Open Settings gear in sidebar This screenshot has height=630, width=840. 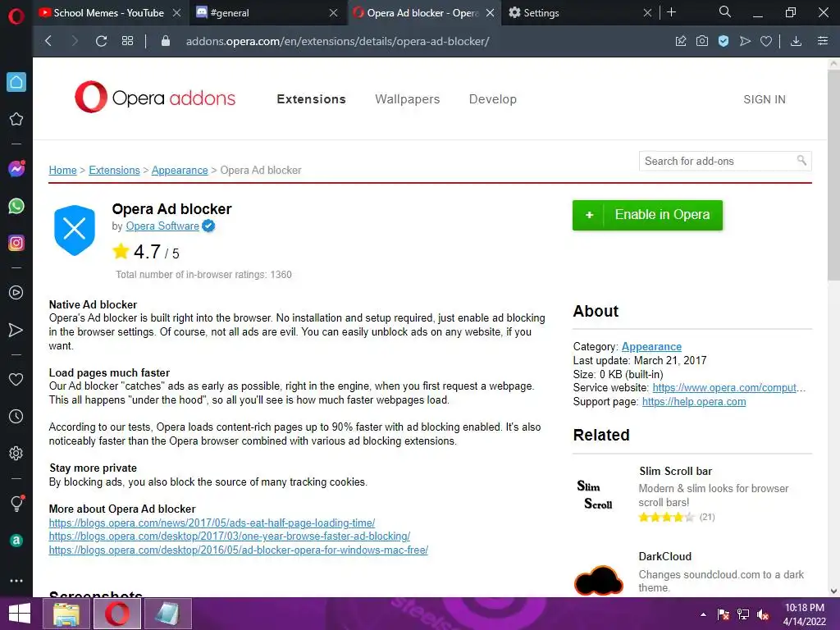[16, 453]
